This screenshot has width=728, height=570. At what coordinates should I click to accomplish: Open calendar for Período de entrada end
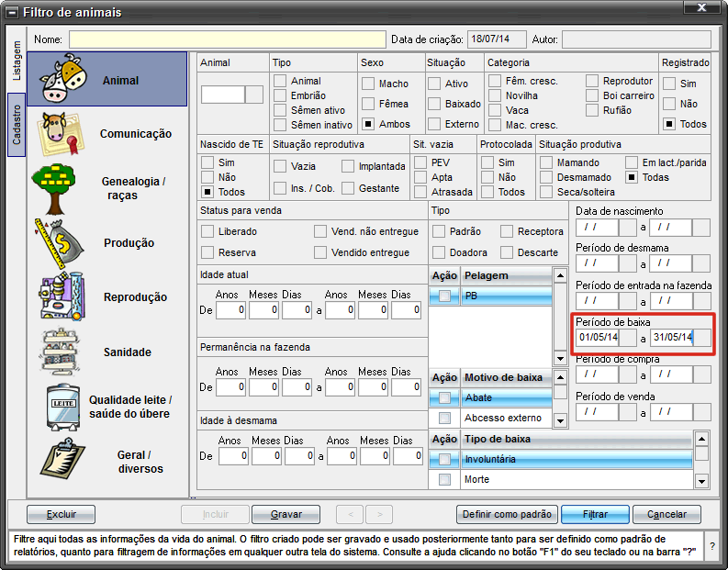(x=701, y=301)
